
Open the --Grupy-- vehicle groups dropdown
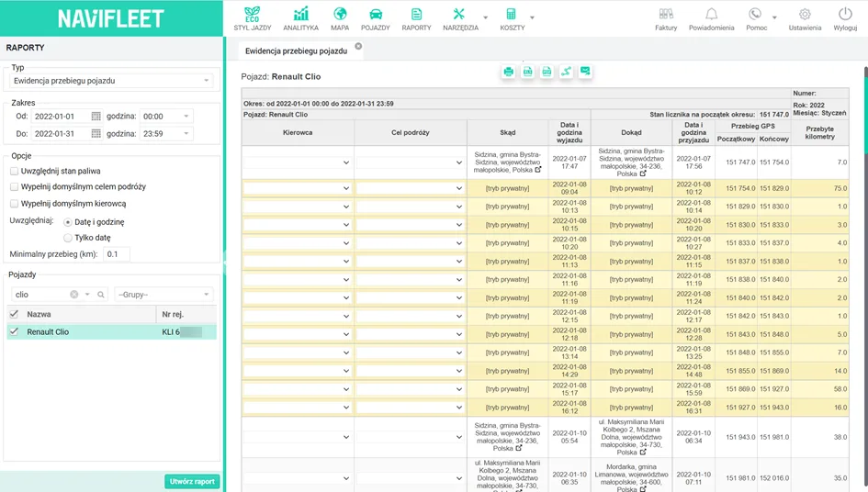point(163,295)
